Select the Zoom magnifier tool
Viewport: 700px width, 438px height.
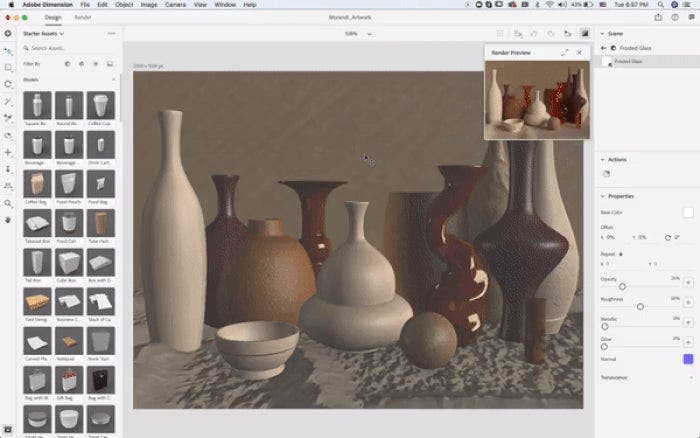8,203
